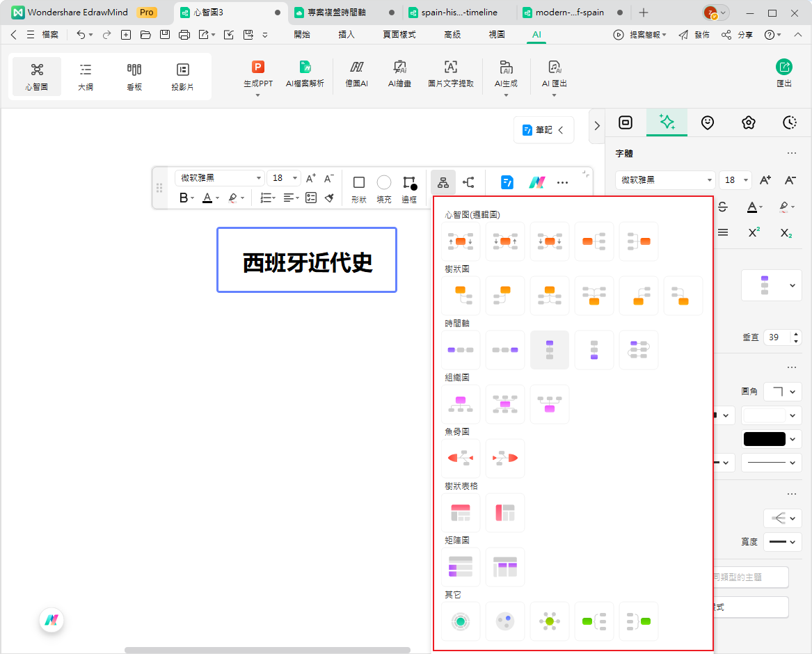Toggle bold formatting in floating toolbar
This screenshot has height=654, width=812.
tap(184, 198)
